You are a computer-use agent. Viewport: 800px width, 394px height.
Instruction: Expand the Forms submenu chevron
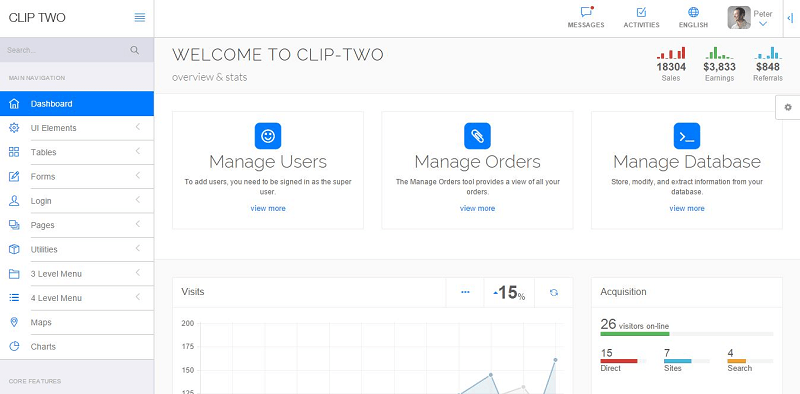tap(138, 175)
